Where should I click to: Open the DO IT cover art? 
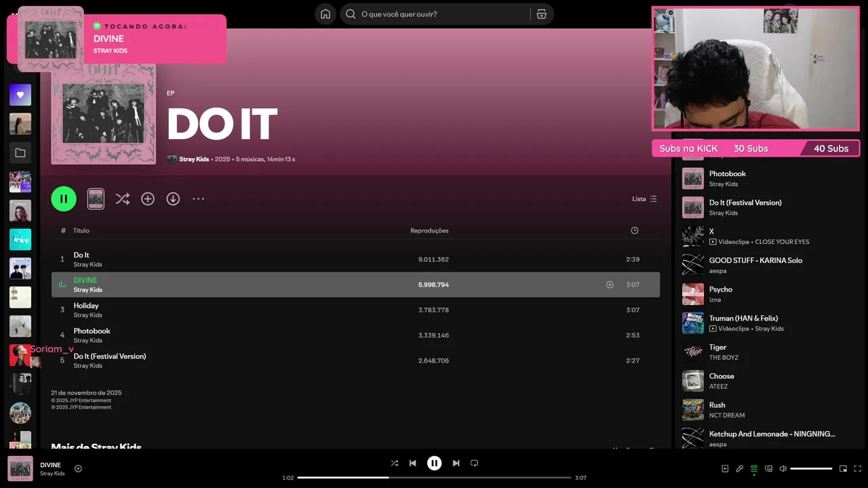[x=103, y=113]
